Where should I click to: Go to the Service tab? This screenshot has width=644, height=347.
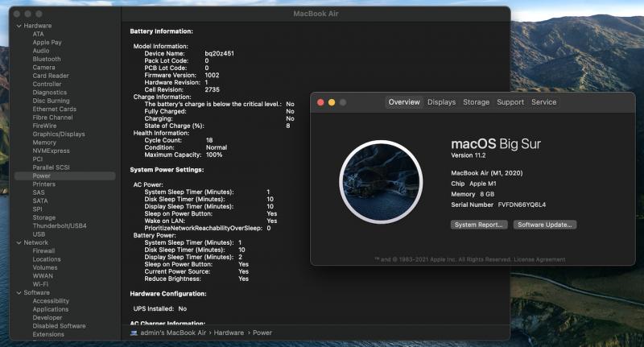(x=543, y=102)
